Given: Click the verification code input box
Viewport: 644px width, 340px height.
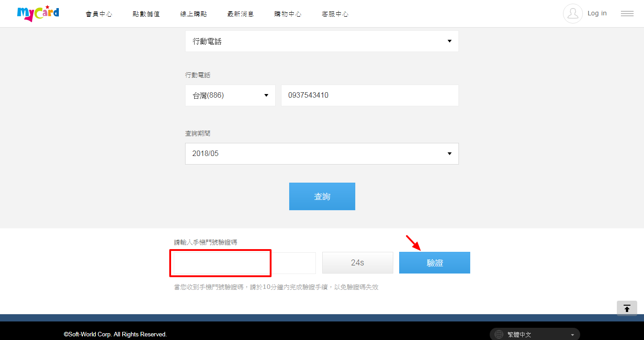Looking at the screenshot, I should 244,263.
